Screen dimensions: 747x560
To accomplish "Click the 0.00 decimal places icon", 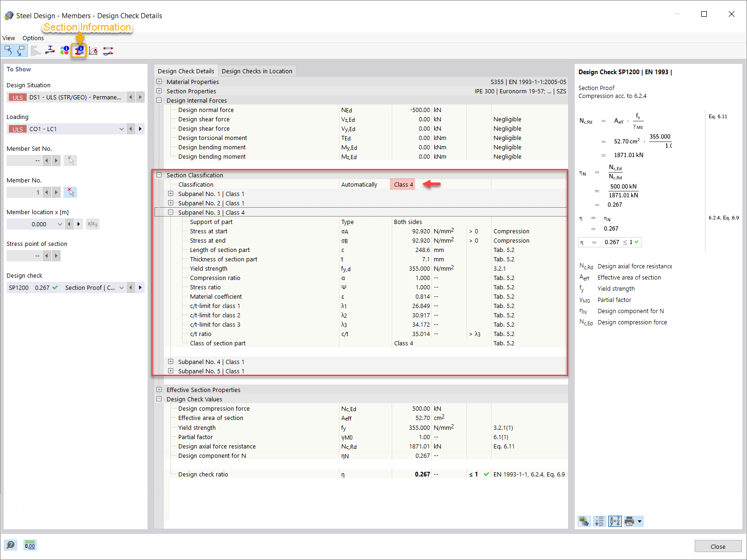I will tap(30, 545).
